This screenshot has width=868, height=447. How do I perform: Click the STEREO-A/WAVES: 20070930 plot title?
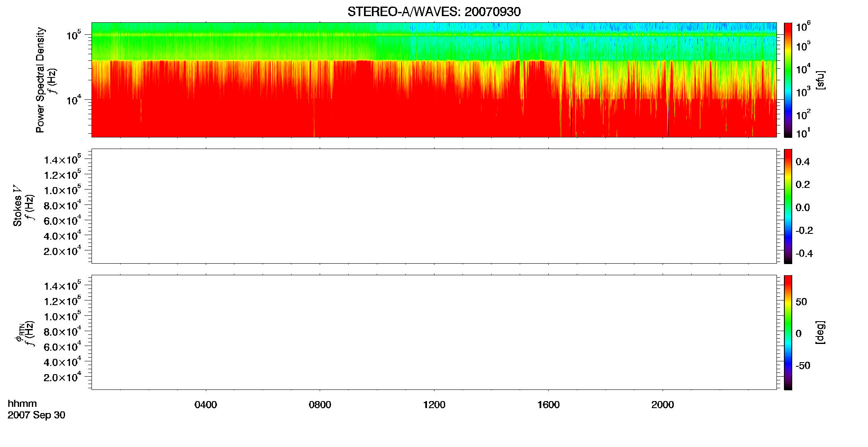434,12
